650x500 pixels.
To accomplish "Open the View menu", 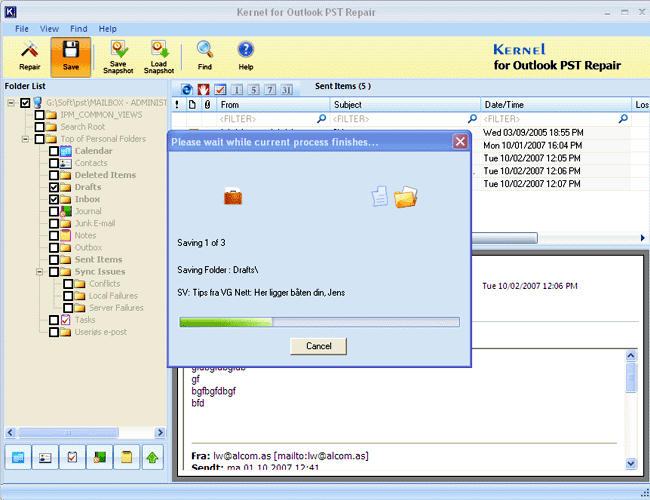I will click(49, 29).
